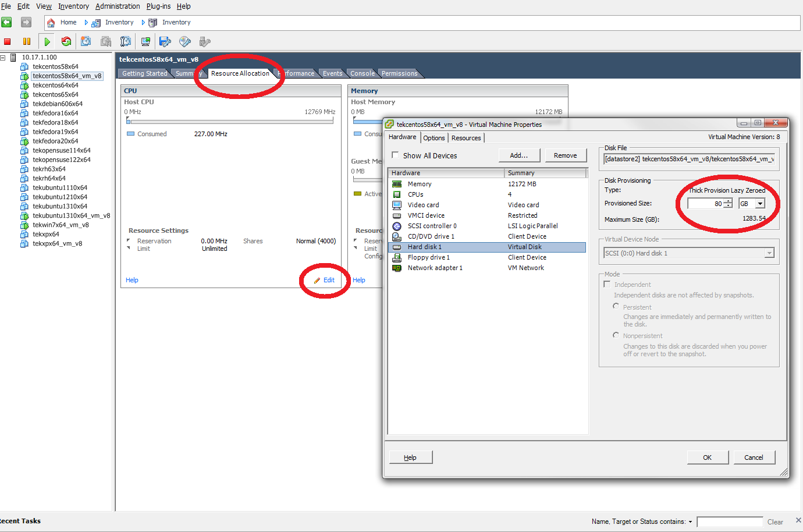Image resolution: width=803 pixels, height=532 pixels.
Task: Tick the Independent mode checkbox
Action: click(607, 284)
